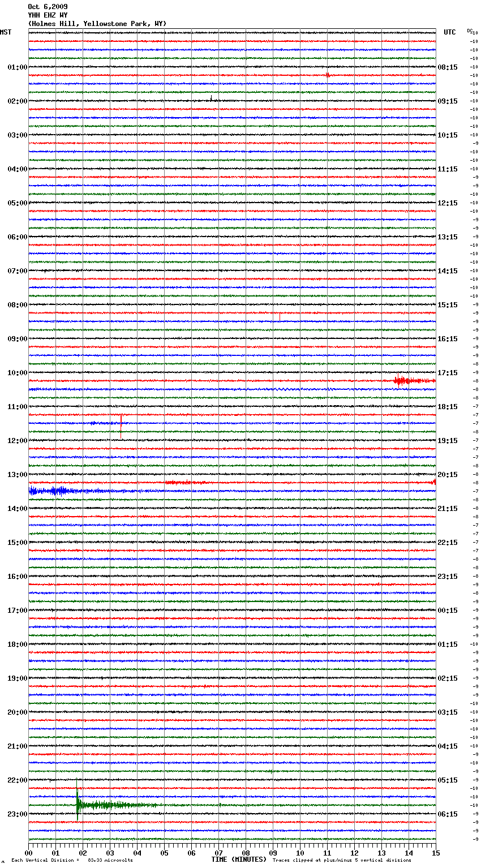
Task: Click the 09:15 UTC time label
Action: pyautogui.click(x=448, y=101)
